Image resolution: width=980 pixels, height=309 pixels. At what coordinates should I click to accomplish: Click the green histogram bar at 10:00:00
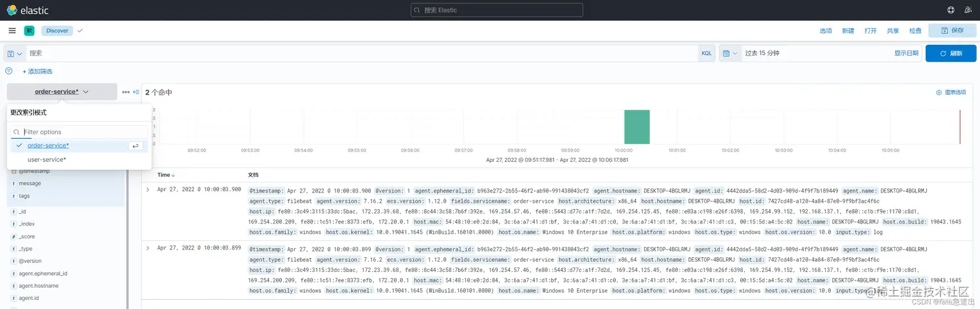(636, 127)
